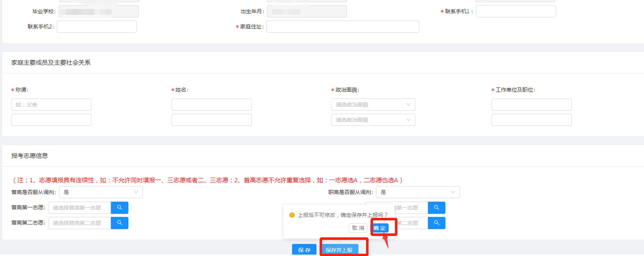Expand 职高是否服从调剂 dropdown

tap(418, 192)
